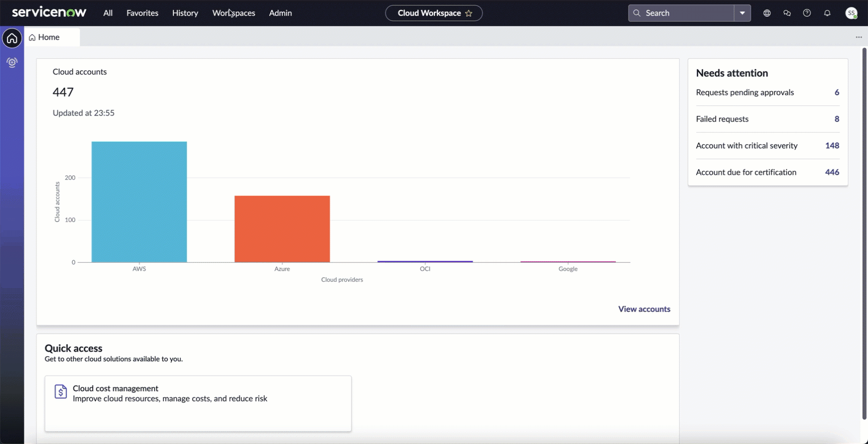Image resolution: width=868 pixels, height=444 pixels.
Task: Click the View accounts link
Action: click(x=644, y=309)
